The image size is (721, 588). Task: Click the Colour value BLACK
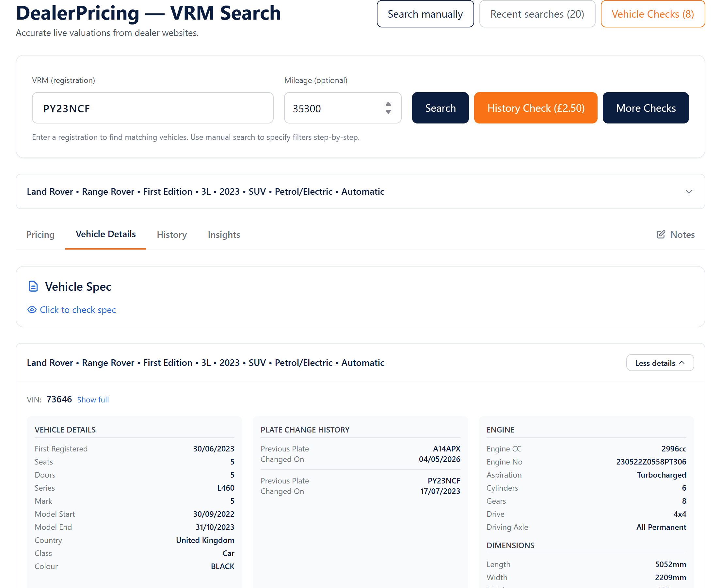[222, 566]
